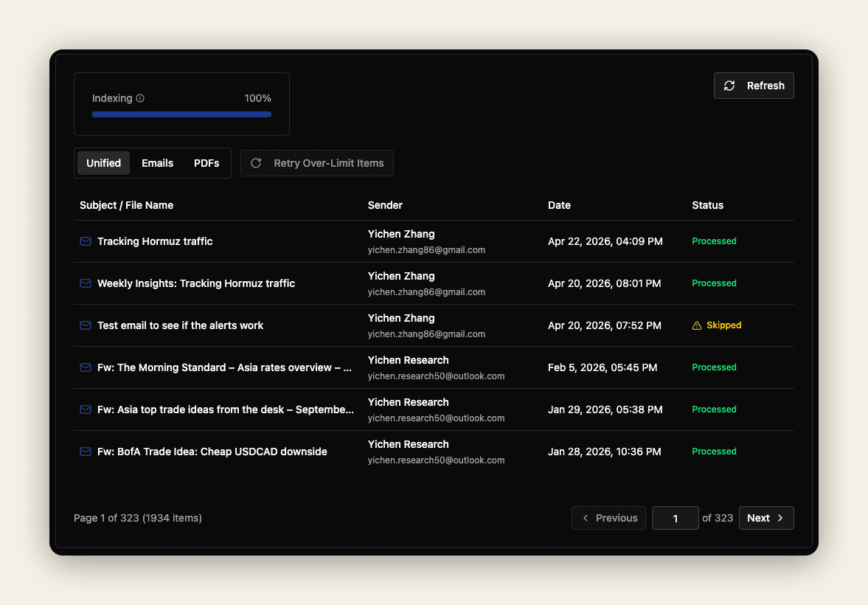This screenshot has height=605, width=868.
Task: Go to the Next page
Action: pos(766,518)
